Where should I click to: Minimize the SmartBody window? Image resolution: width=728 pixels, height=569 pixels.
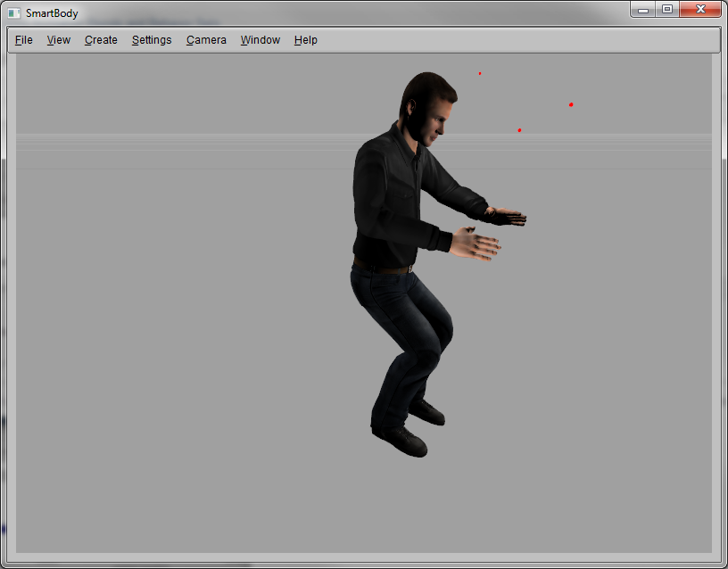[x=643, y=9]
